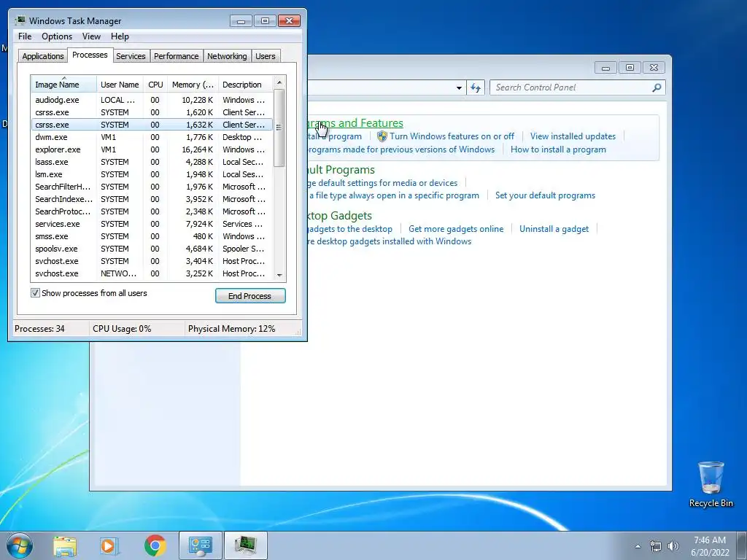The width and height of the screenshot is (747, 560).
Task: Open Turn Windows features on or off
Action: [452, 136]
